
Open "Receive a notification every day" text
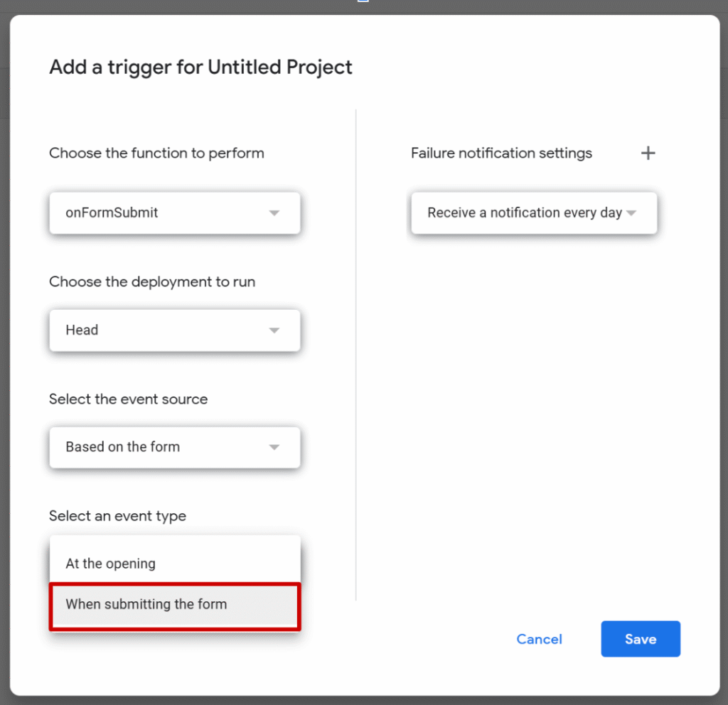(x=524, y=212)
